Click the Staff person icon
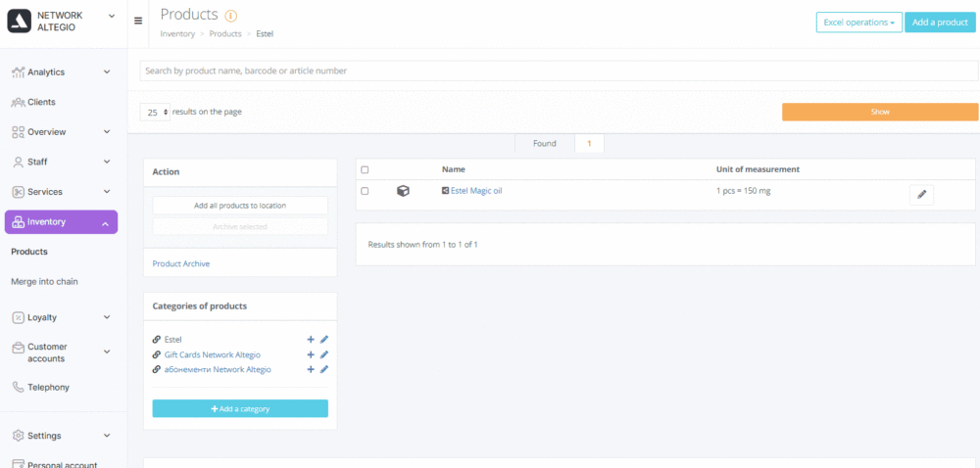 pyautogui.click(x=18, y=163)
